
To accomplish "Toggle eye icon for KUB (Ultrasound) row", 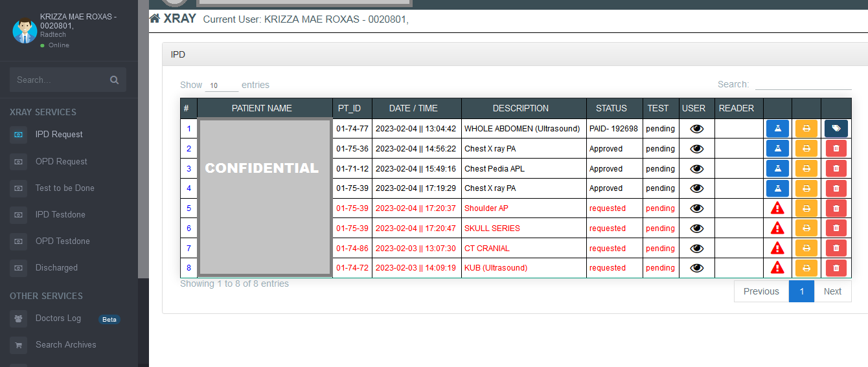I will (696, 268).
